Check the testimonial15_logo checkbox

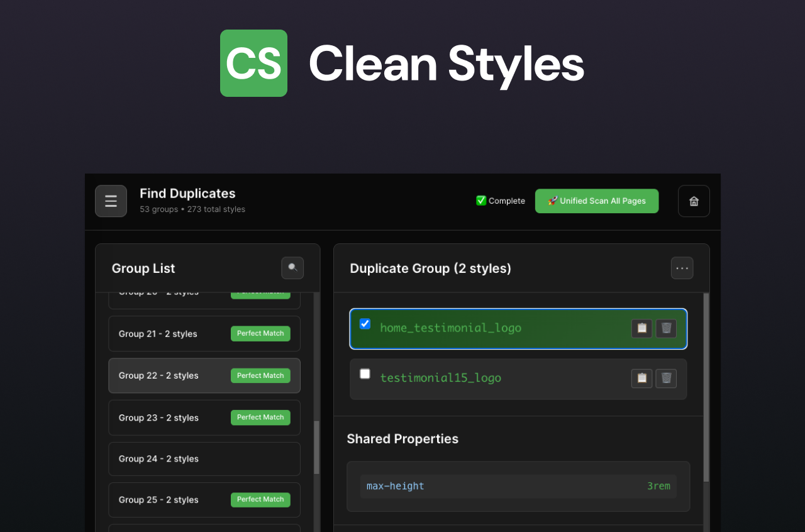pyautogui.click(x=365, y=374)
